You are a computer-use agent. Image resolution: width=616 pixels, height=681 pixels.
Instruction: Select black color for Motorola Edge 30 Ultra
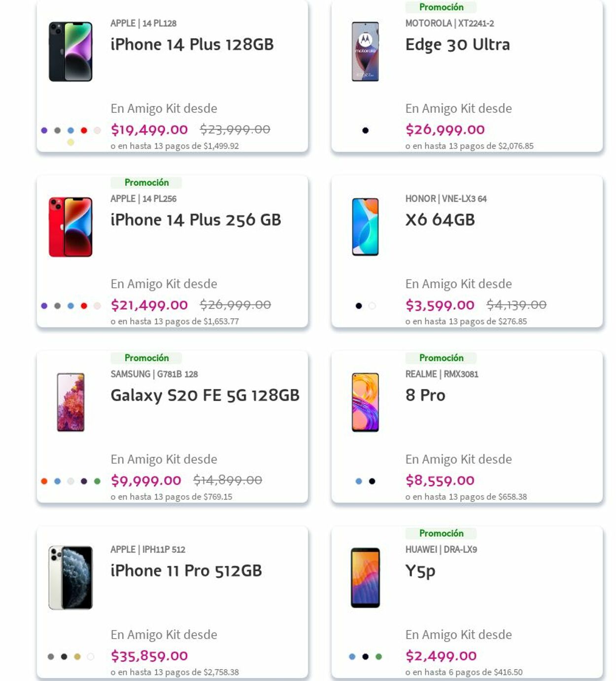coord(365,131)
